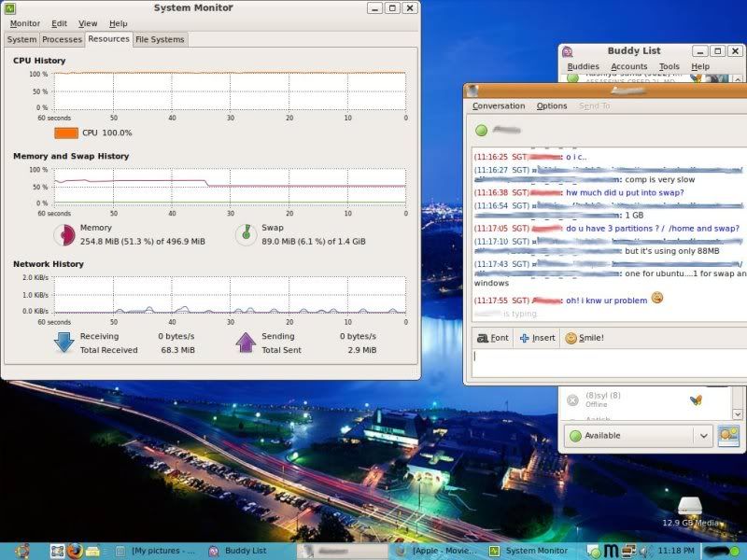Switch to Buddy List taskbar button
747x560 pixels.
click(246, 551)
